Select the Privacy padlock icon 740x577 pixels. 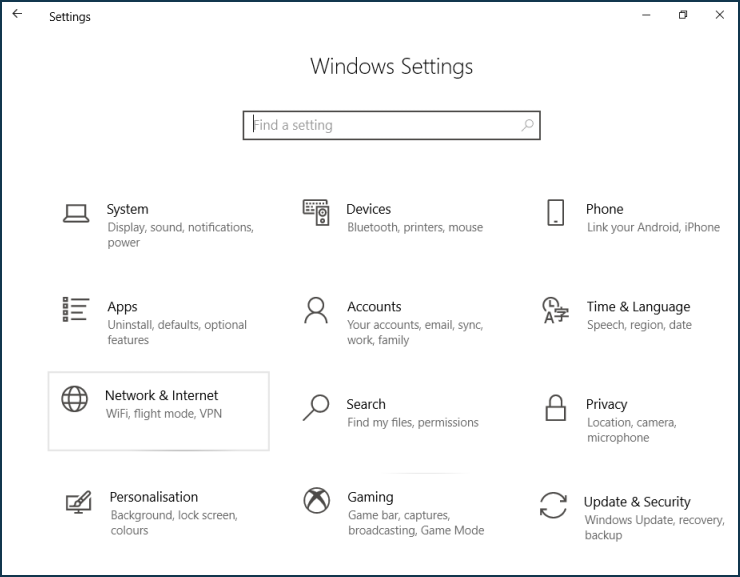[x=555, y=408]
